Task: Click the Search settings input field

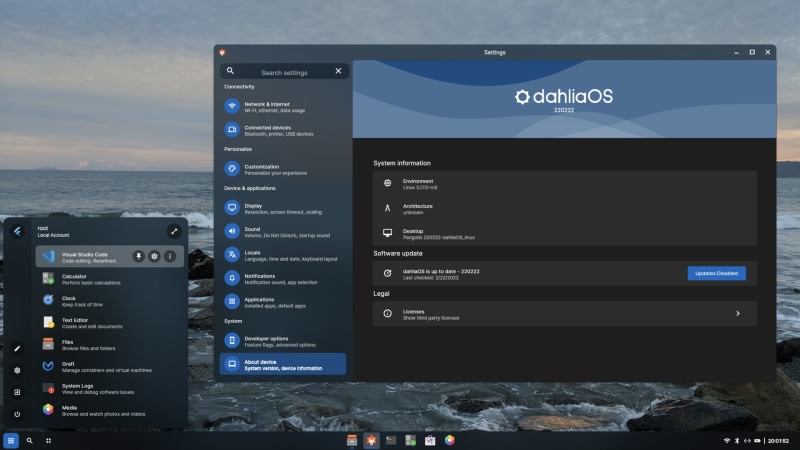Action: tap(285, 72)
